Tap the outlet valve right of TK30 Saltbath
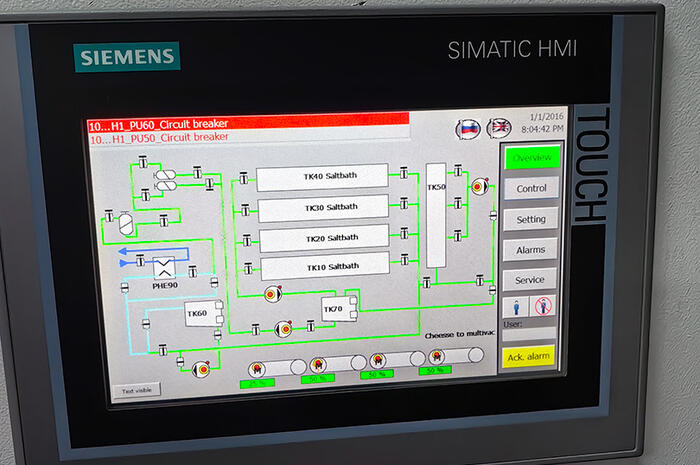Image resolution: width=700 pixels, height=465 pixels. click(404, 203)
